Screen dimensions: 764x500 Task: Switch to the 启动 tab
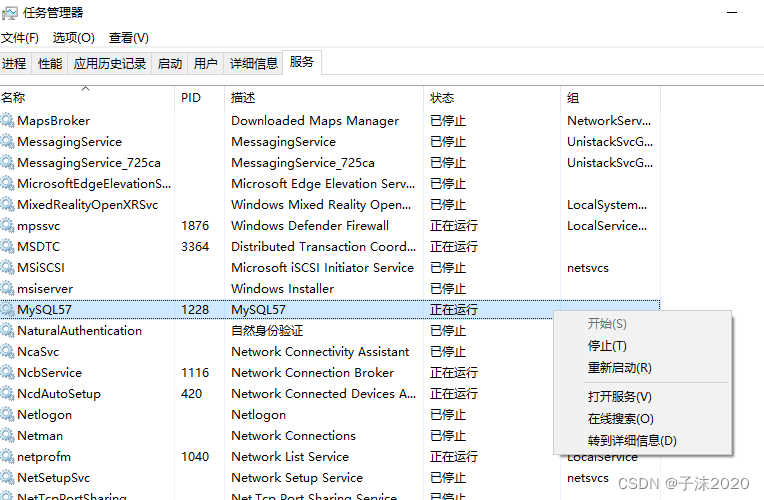[x=170, y=63]
